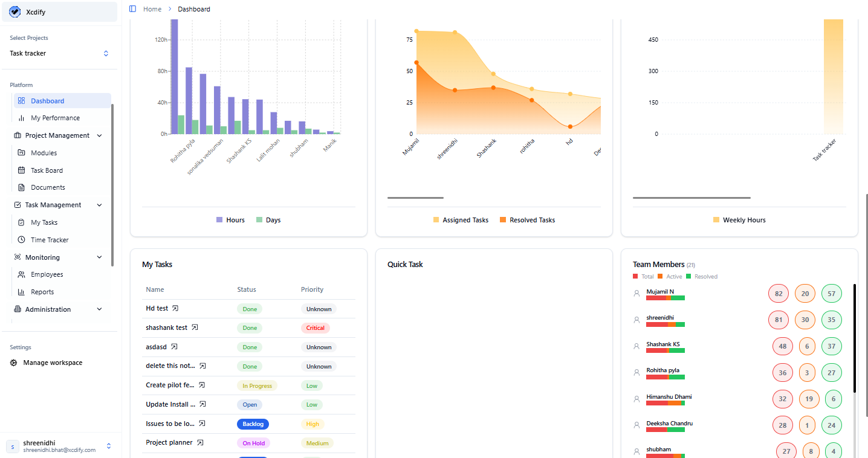Click open icon beside asdasd task

tap(174, 347)
